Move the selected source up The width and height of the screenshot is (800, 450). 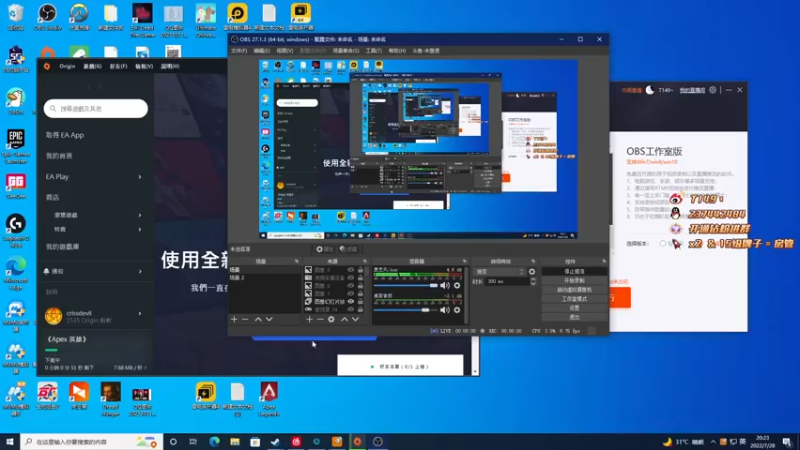(x=344, y=319)
